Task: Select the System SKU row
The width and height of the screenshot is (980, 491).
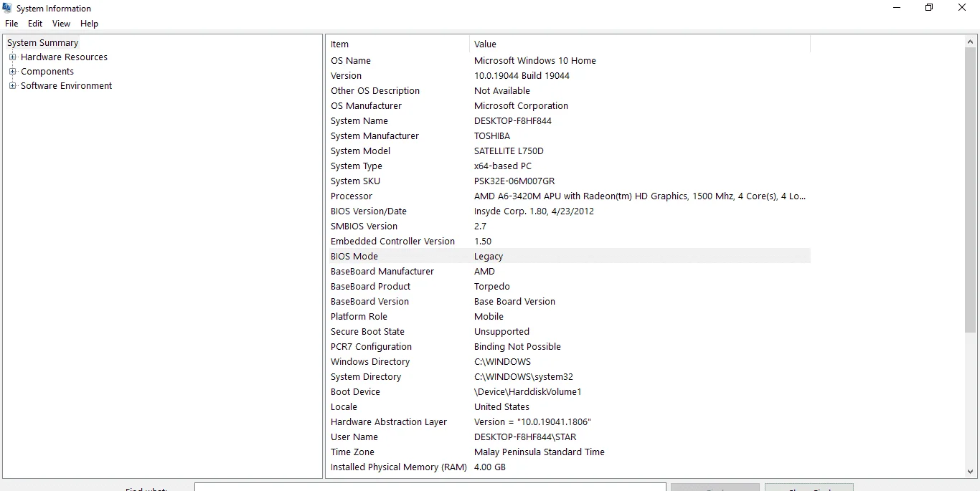Action: (x=568, y=181)
